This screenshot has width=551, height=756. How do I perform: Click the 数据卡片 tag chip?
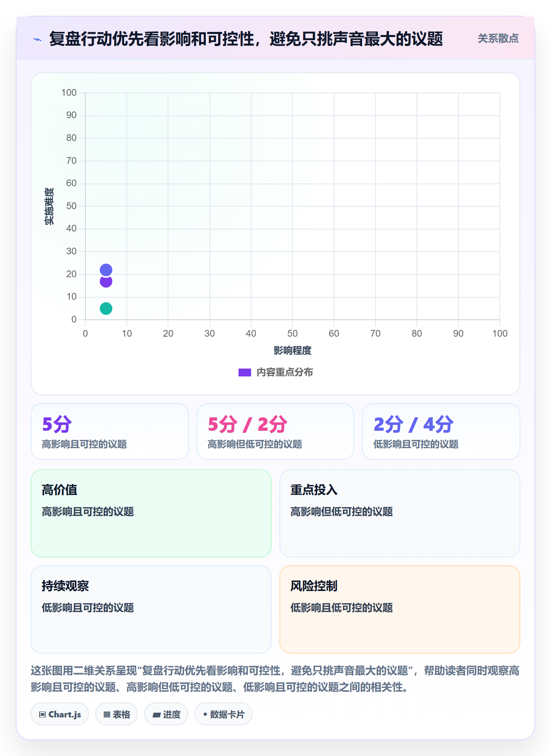point(224,714)
